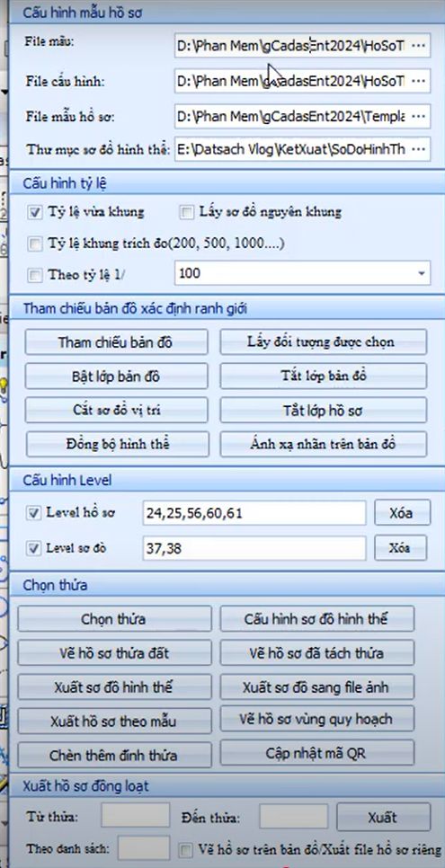Click Vẽ hồ sơ thửa đất button
Viewport: 445px width, 868px height.
tap(114, 653)
